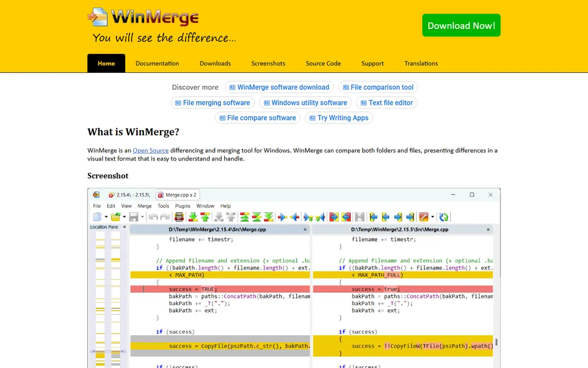588x368 pixels.
Task: Go to the Downloads nav item
Action: [215, 64]
